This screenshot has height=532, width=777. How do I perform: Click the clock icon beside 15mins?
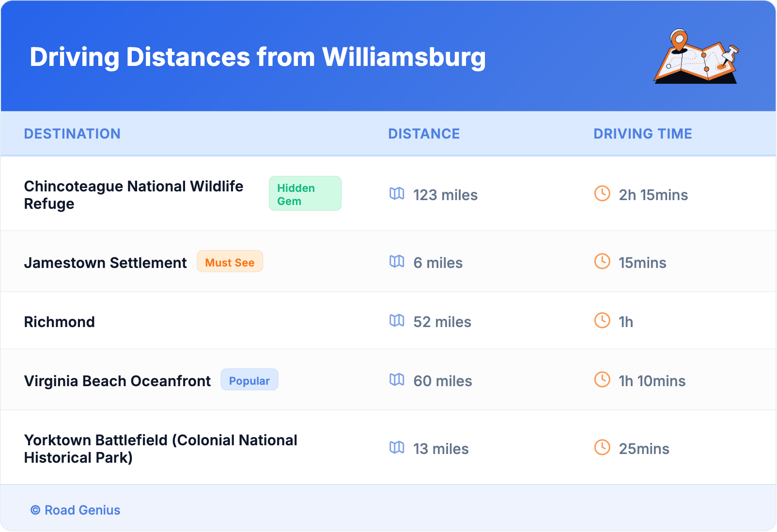point(602,262)
